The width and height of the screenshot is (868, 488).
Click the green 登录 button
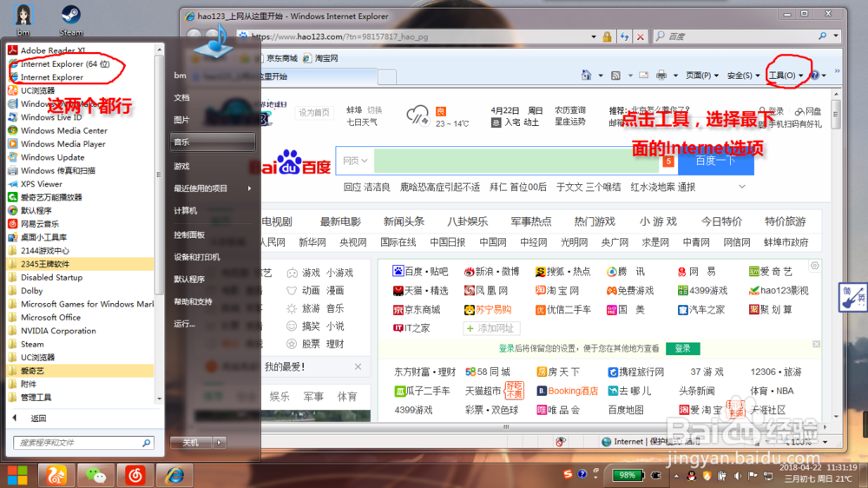click(x=683, y=348)
